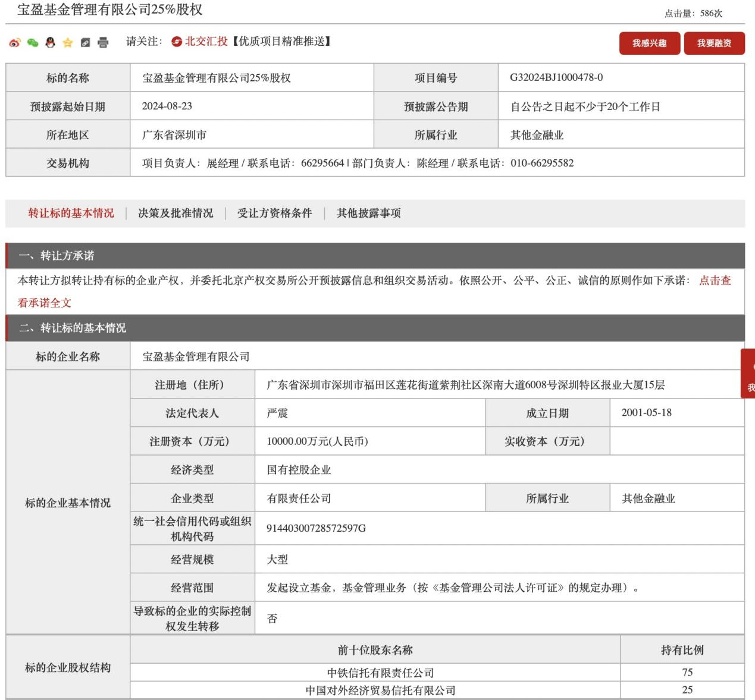Click the 标的企业股权结构 row label
Viewport: 755px width, 700px height.
[68, 668]
